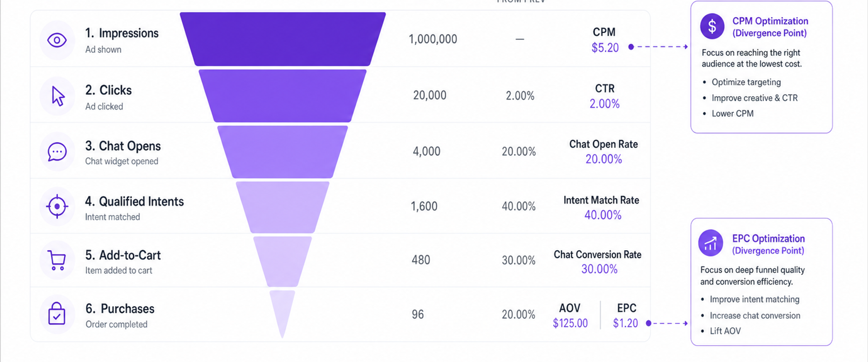
Task: Open the EPC Optimization (Divergence Point) heading
Action: (x=769, y=244)
